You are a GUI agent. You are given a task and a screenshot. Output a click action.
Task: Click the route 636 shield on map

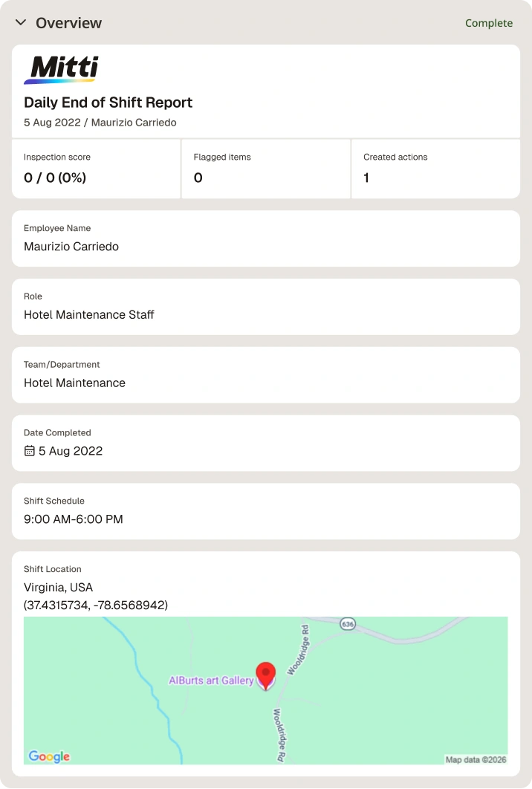[x=348, y=624]
